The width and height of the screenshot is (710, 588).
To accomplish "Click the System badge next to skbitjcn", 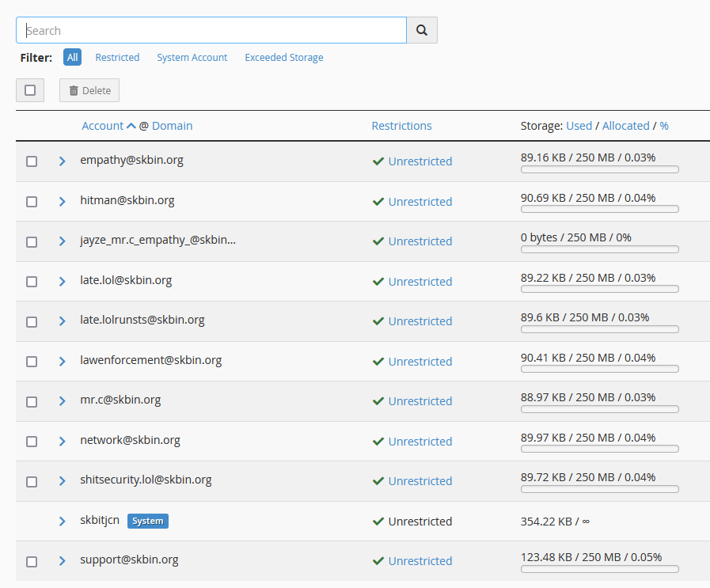I will (x=148, y=521).
